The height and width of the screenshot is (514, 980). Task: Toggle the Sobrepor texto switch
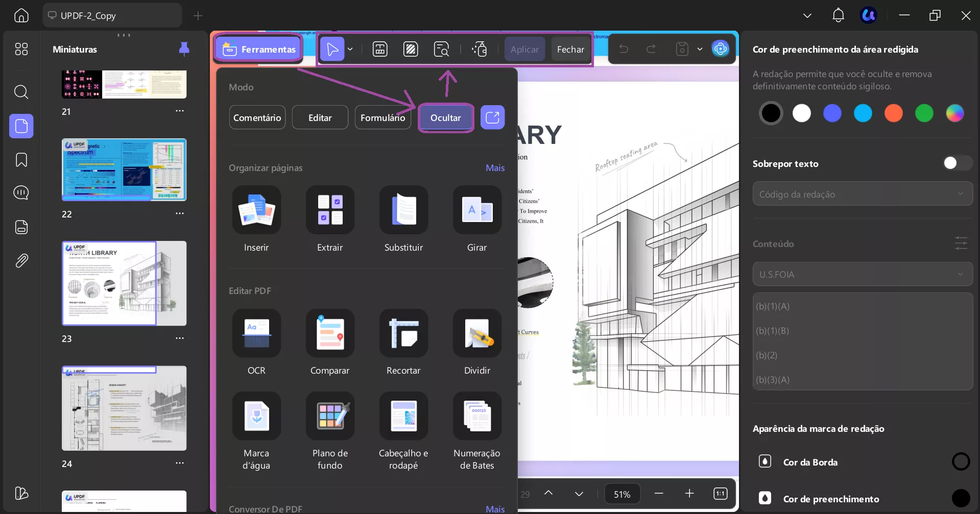(958, 163)
